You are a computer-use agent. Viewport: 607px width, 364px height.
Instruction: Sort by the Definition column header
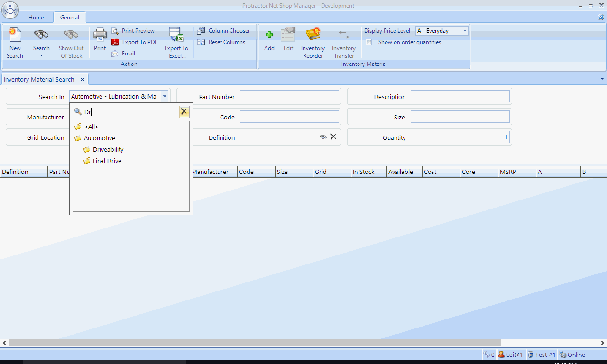24,172
